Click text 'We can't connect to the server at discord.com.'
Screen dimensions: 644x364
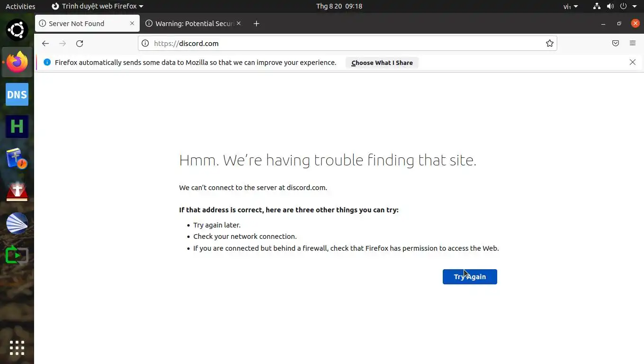click(x=253, y=188)
